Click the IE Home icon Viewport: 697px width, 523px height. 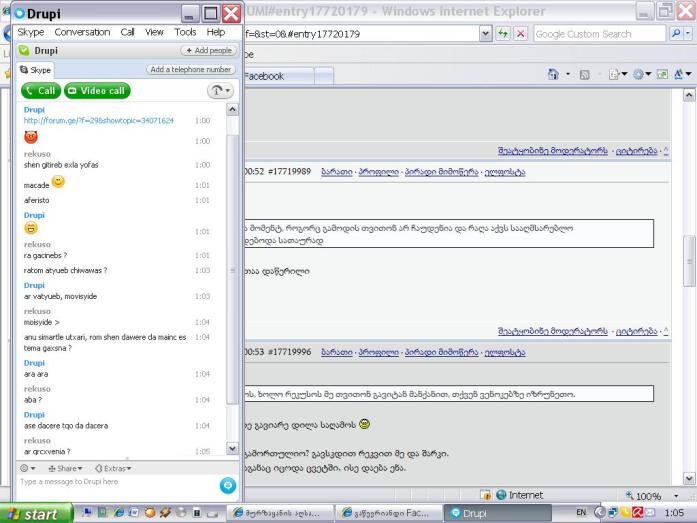(553, 74)
